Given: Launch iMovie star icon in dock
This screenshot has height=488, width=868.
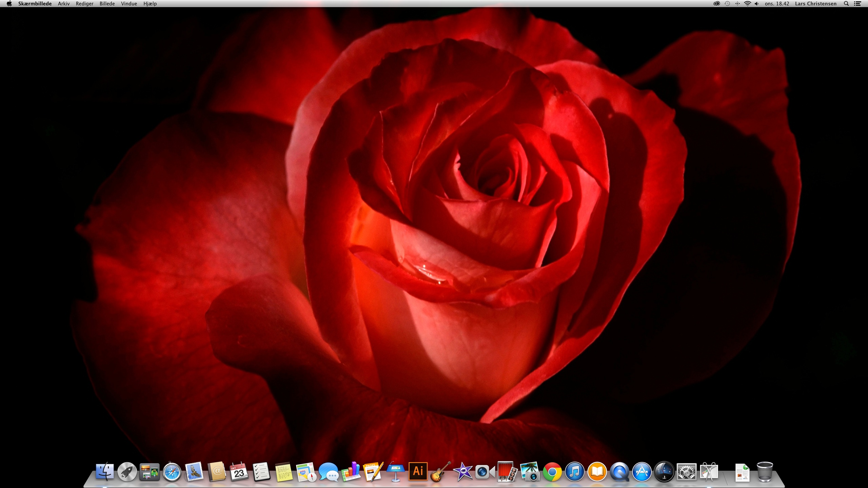Looking at the screenshot, I should tap(462, 471).
